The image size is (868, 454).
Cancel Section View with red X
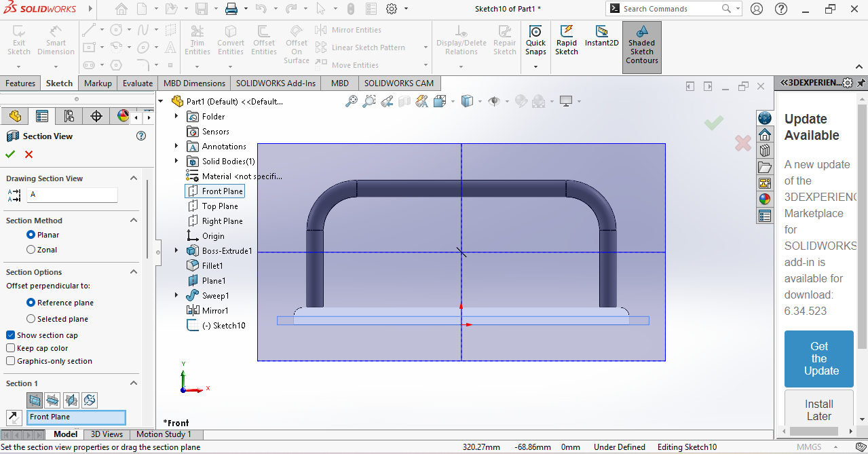(29, 154)
